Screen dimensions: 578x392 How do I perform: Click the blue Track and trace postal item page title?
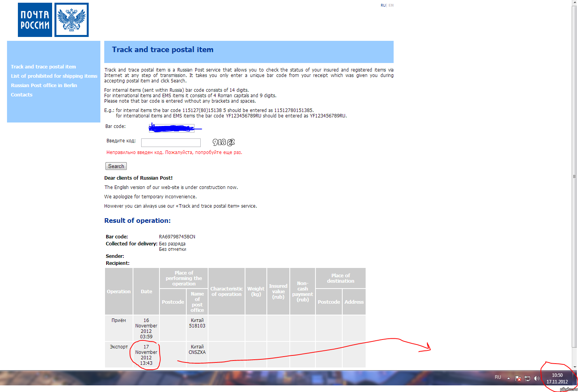coord(163,50)
